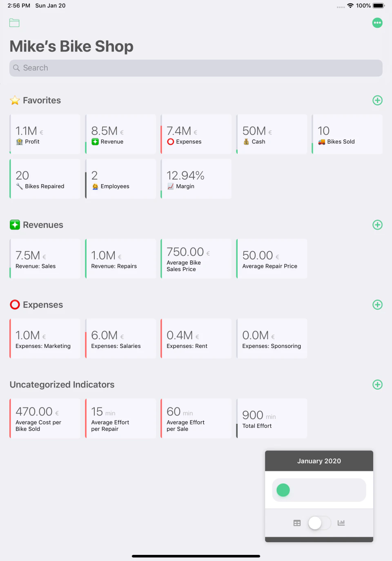
Task: Select the 12.94% Margin tile
Action: pyautogui.click(x=196, y=179)
